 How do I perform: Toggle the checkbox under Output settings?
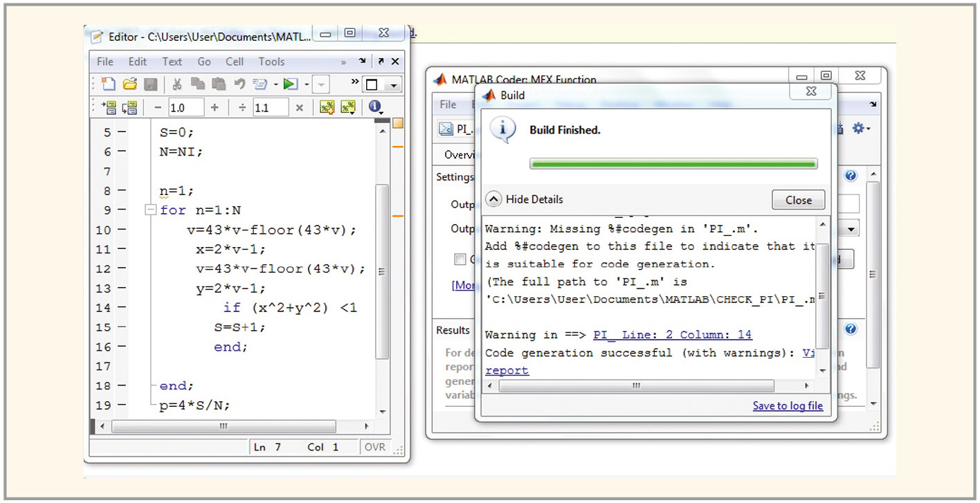pos(460,259)
